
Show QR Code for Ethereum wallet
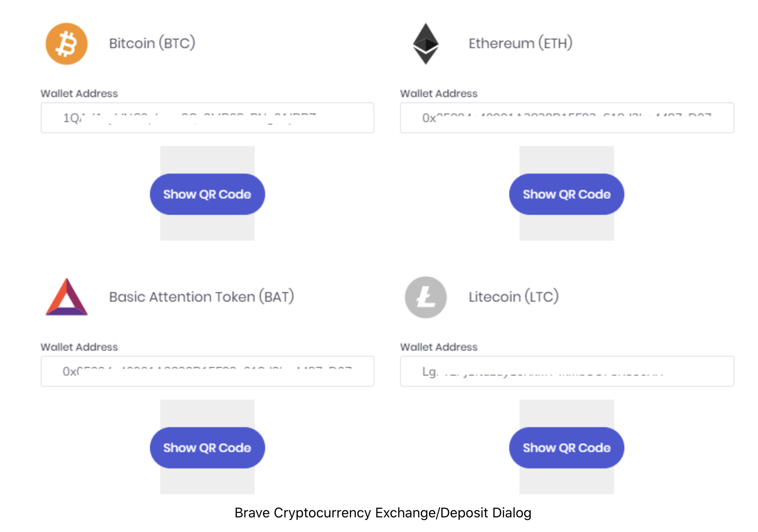(566, 194)
